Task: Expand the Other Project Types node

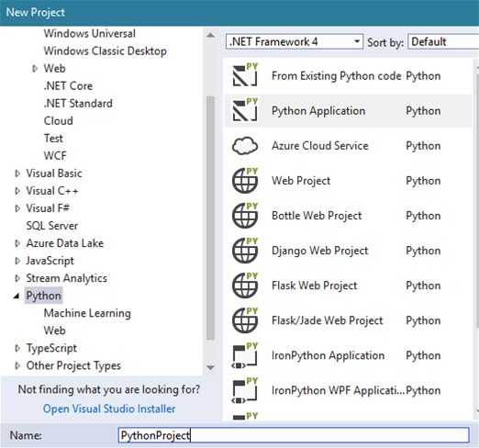Action: 17,365
